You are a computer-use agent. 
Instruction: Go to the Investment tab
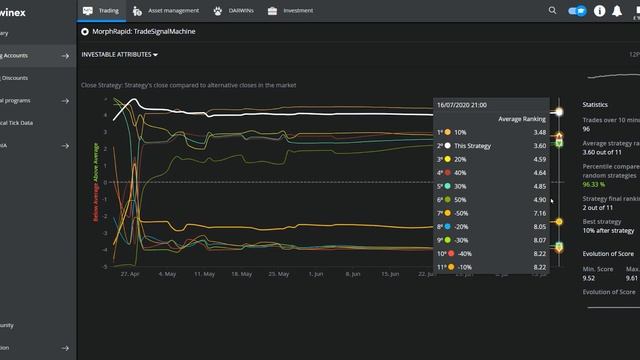pyautogui.click(x=290, y=11)
